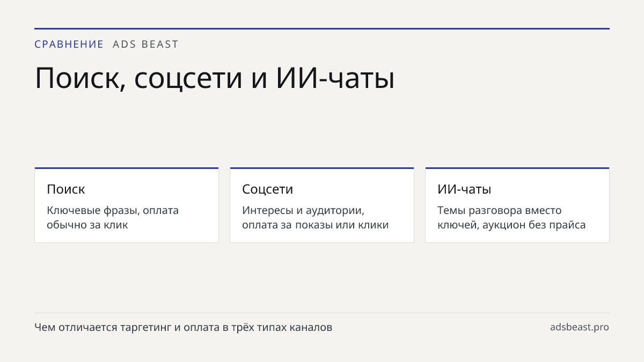Select the 'Соцсети' card title
This screenshot has width=644, height=362.
click(x=268, y=189)
